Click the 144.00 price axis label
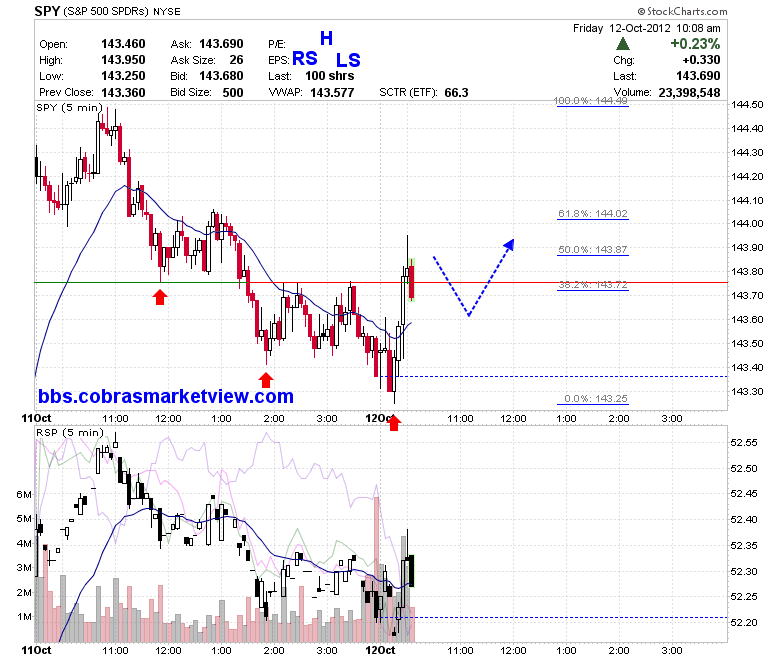780x659 pixels. (x=747, y=223)
